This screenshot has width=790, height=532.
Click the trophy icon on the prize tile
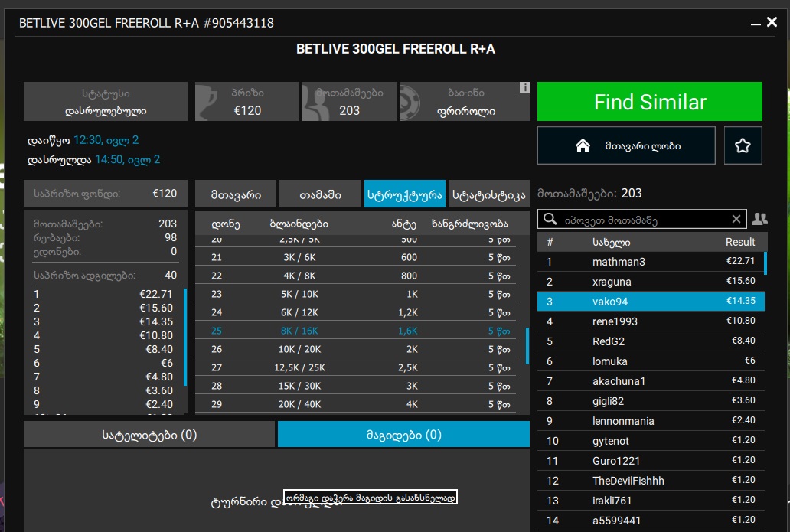[207, 102]
